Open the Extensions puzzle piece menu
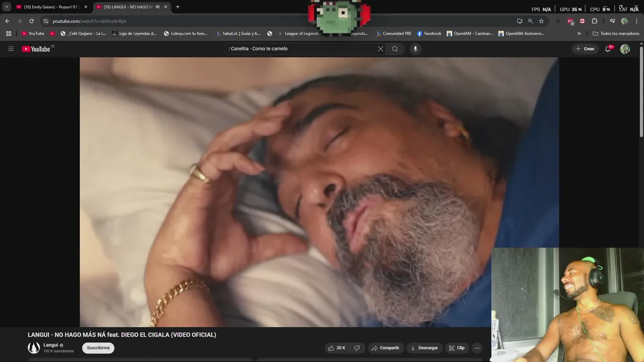644x362 pixels. click(594, 21)
